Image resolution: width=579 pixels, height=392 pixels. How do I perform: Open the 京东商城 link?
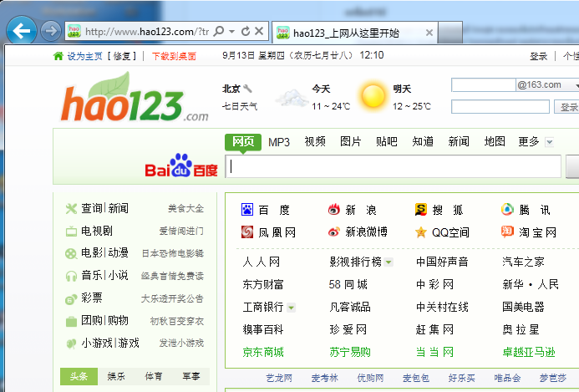(x=263, y=352)
